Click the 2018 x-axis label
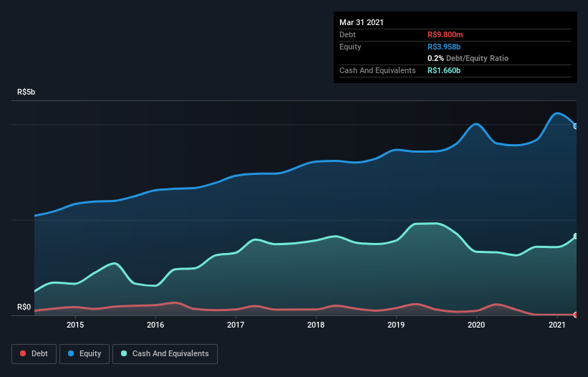This screenshot has height=377, width=588. (x=316, y=325)
